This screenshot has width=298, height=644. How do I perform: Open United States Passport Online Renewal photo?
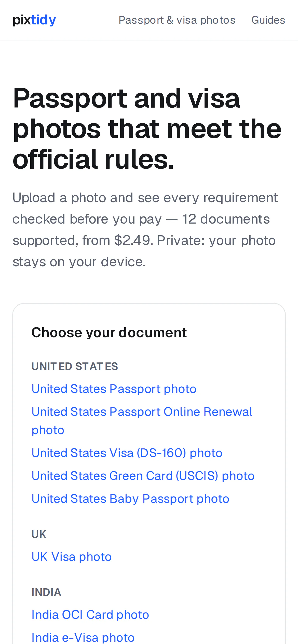click(142, 421)
